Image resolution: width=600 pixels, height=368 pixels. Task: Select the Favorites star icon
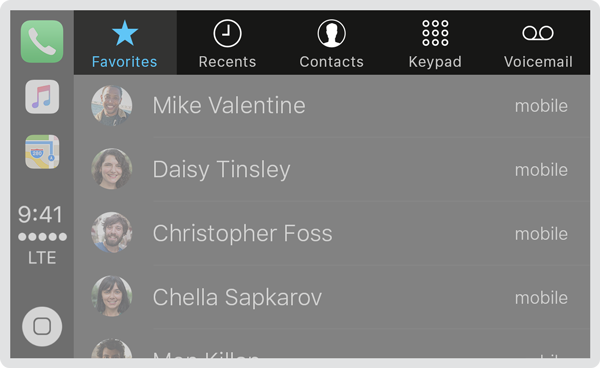125,33
